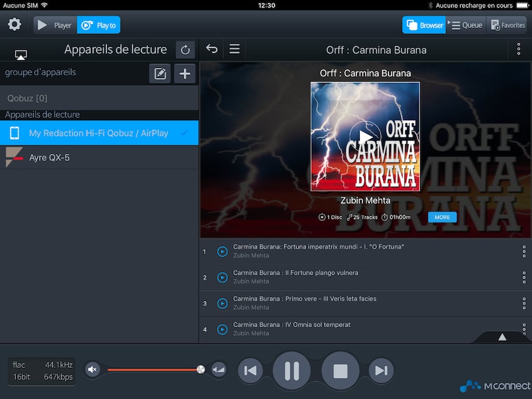Toggle mute speaker button
This screenshot has width=532, height=399.
pos(92,369)
